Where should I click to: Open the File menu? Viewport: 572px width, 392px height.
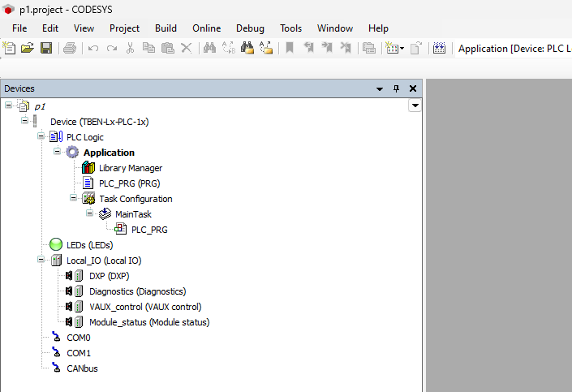point(19,28)
